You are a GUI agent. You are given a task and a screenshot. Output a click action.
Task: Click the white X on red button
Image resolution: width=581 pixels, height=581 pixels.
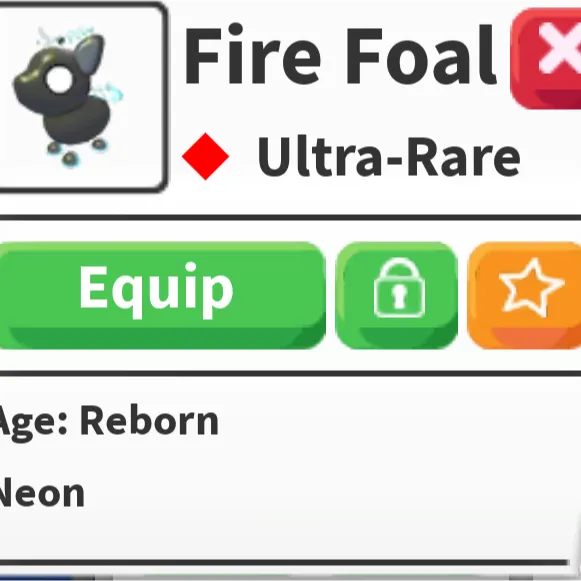(x=560, y=47)
